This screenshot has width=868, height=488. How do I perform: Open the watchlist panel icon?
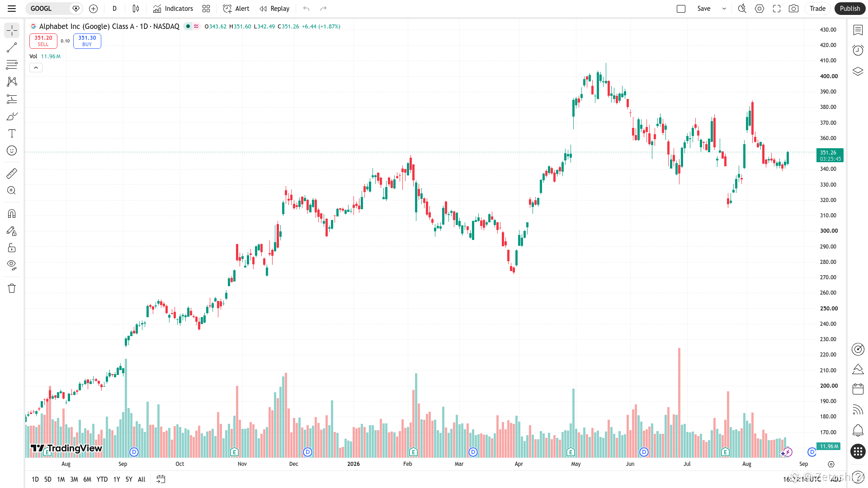[858, 30]
